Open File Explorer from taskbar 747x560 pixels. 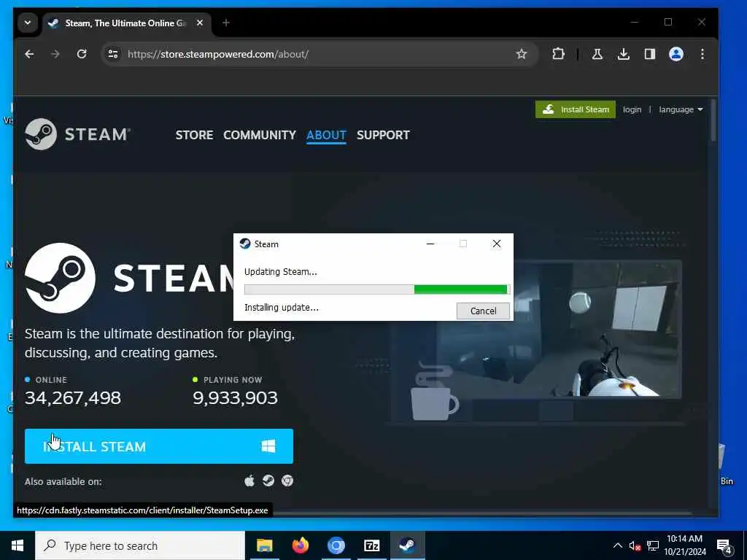pos(264,545)
